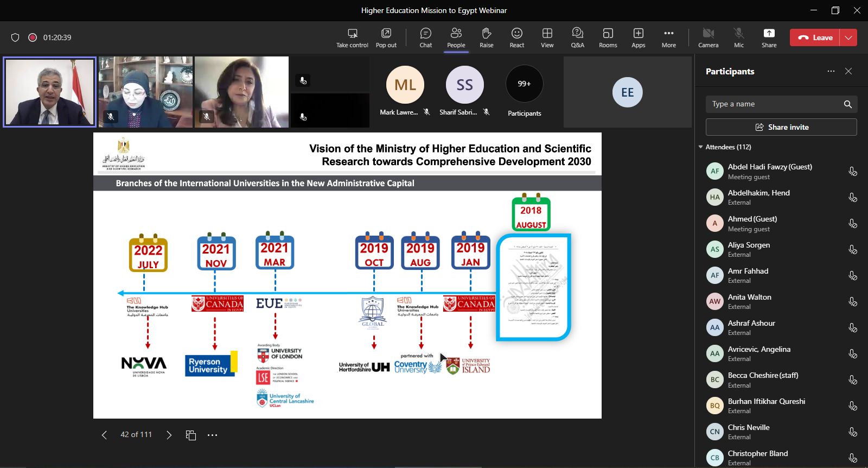Open More actions in toolbar
The image size is (868, 468).
point(668,37)
